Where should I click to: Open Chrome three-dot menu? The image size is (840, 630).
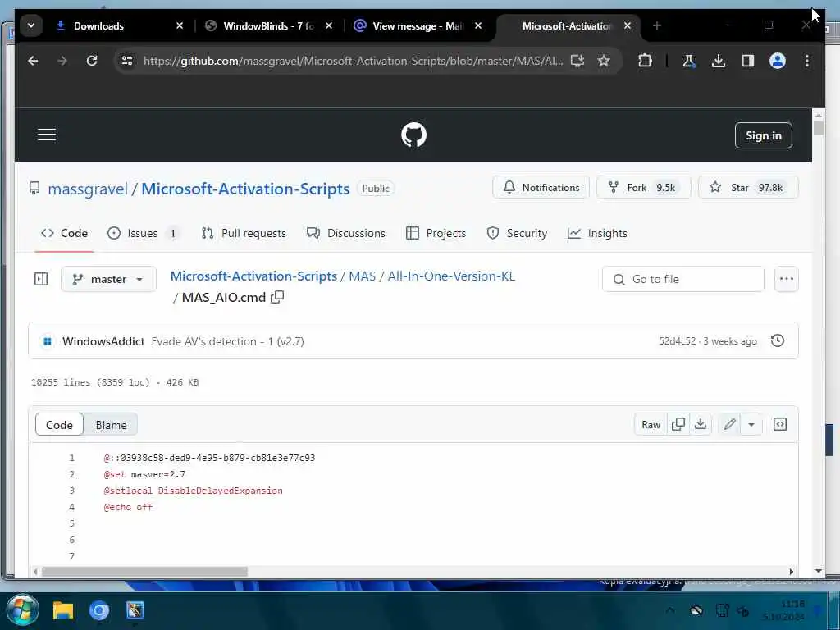807,61
